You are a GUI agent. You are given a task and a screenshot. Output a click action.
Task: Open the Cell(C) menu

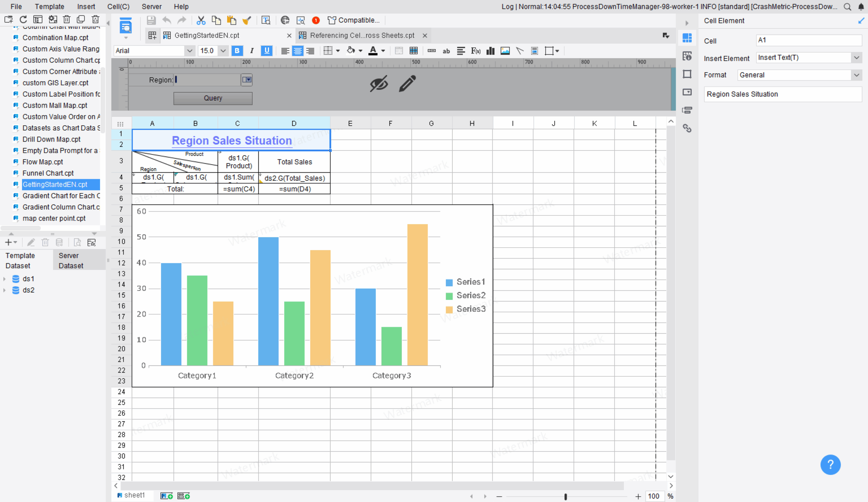point(118,6)
